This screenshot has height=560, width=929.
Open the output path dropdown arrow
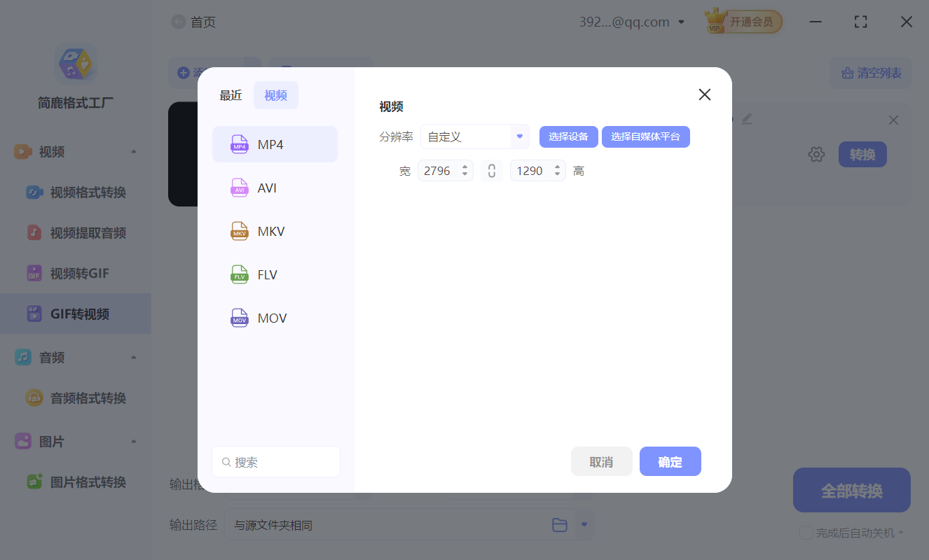coord(584,524)
